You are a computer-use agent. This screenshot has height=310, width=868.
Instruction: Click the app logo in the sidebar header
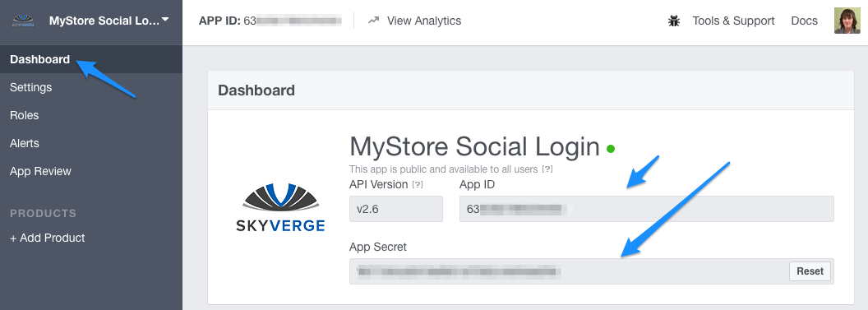[23, 21]
